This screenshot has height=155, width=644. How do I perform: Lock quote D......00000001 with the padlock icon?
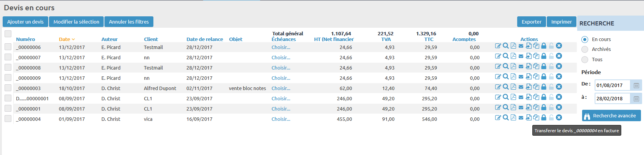[543, 97]
